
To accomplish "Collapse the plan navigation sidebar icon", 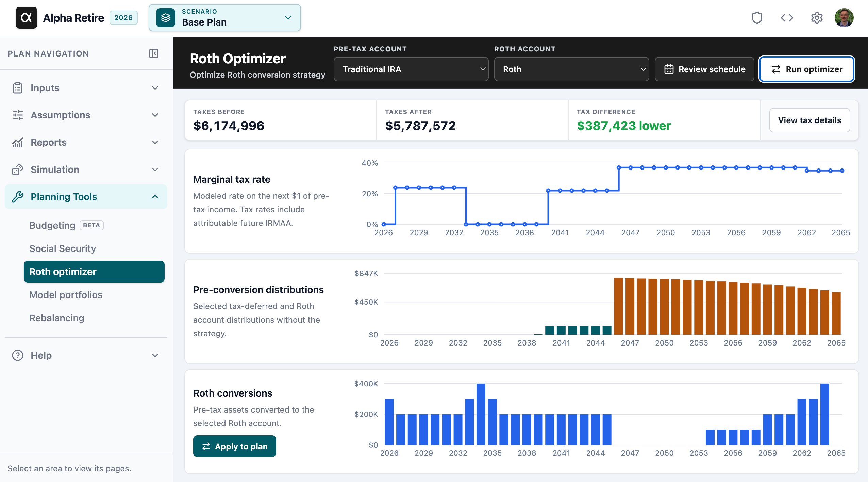I will (x=154, y=53).
